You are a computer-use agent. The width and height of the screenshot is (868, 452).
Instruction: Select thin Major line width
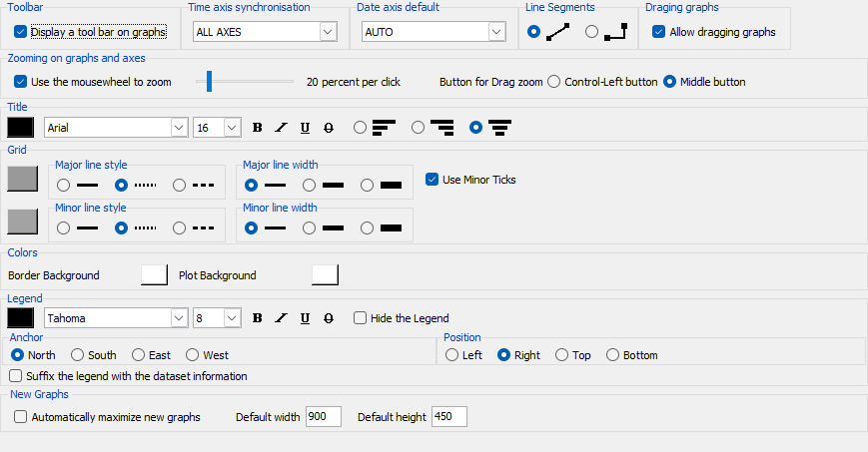click(251, 186)
